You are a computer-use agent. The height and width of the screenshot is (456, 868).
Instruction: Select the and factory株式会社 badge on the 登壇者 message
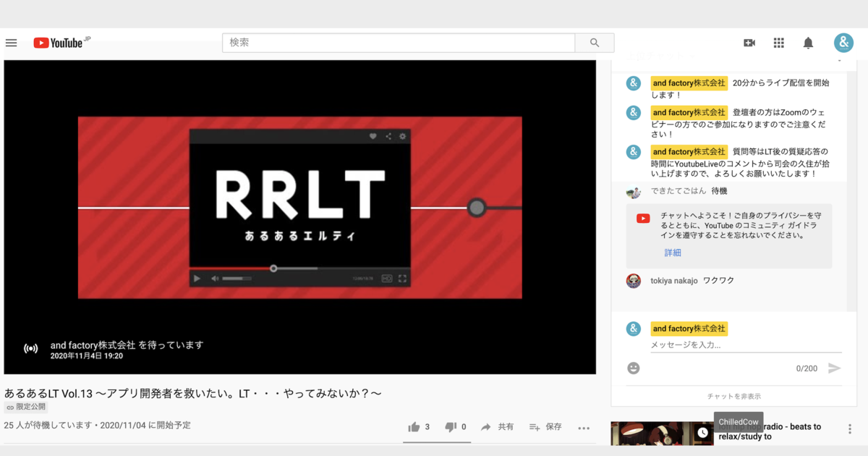point(689,113)
